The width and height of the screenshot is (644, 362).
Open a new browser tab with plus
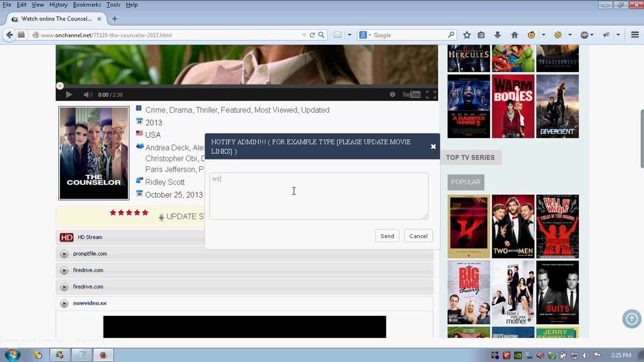115,19
